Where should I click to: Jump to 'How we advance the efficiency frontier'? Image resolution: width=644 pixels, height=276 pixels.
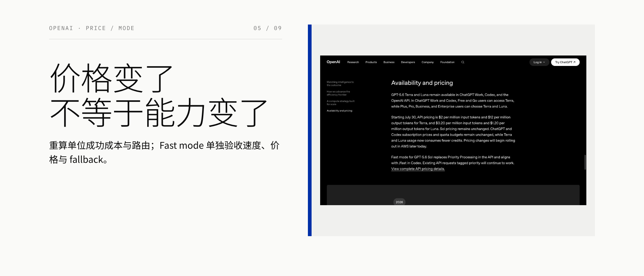338,93
